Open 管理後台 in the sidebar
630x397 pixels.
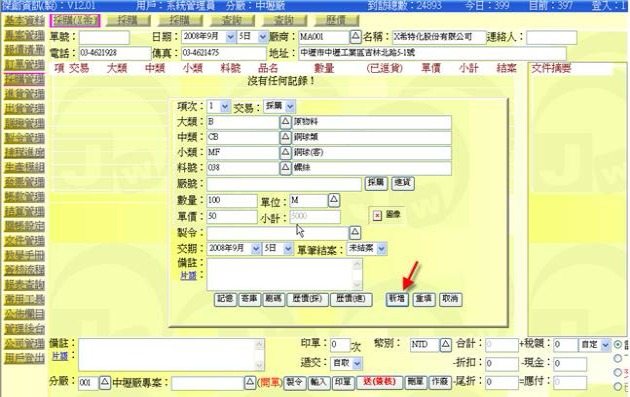click(25, 329)
